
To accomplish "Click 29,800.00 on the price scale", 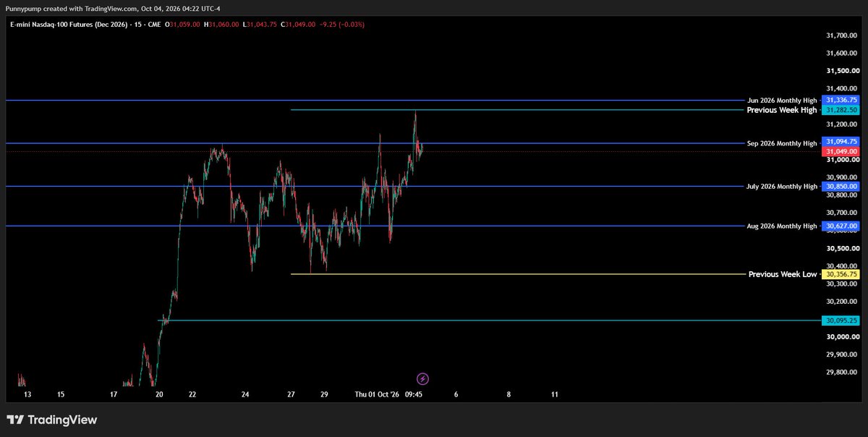I will click(x=842, y=373).
